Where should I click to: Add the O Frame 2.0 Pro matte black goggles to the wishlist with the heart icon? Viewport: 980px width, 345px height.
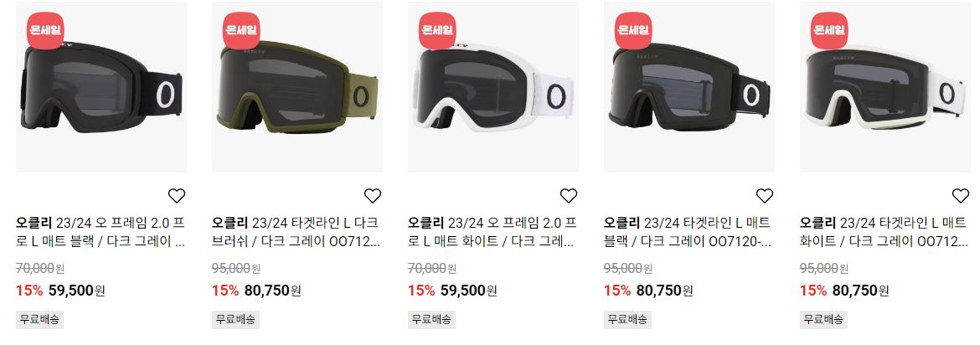pos(177,196)
